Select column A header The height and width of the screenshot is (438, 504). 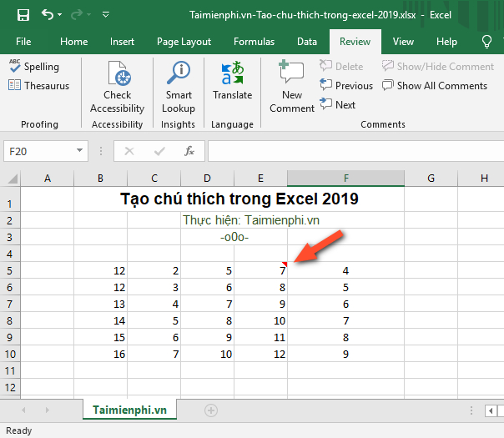point(48,179)
